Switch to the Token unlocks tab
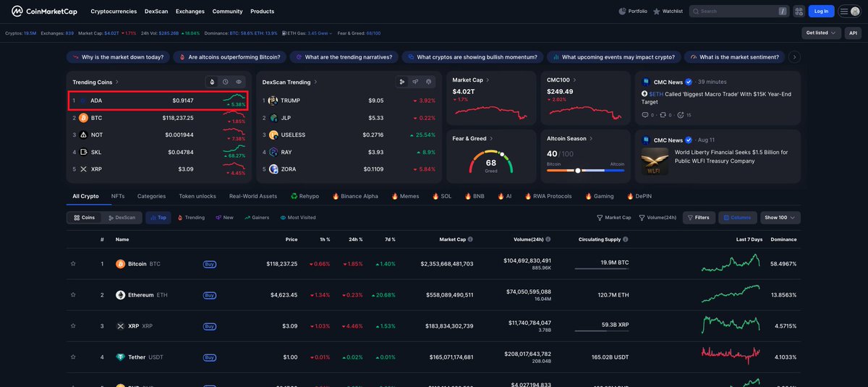 pyautogui.click(x=197, y=196)
